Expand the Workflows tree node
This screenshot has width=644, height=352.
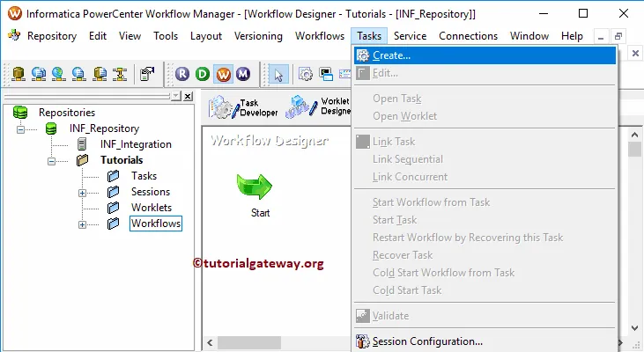(x=82, y=224)
